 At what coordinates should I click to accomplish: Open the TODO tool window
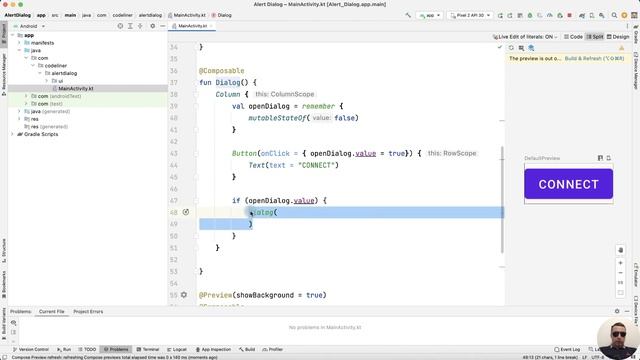[x=87, y=349]
